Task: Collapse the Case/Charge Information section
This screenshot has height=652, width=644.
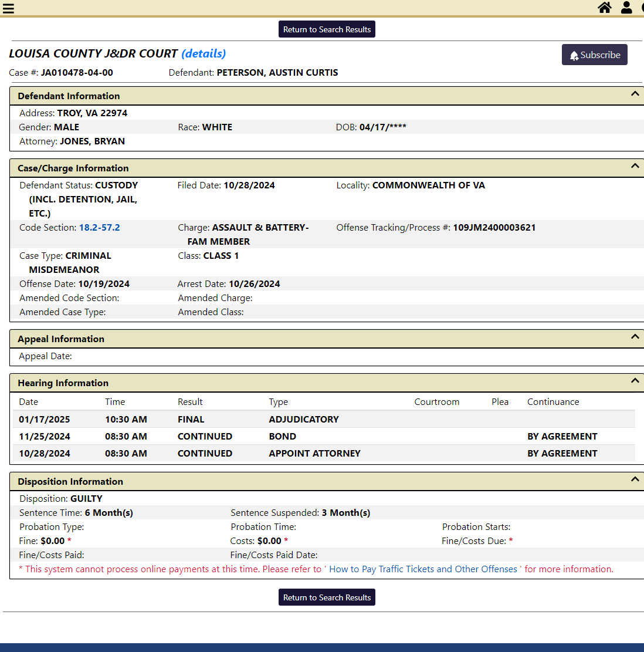Action: [x=635, y=166]
